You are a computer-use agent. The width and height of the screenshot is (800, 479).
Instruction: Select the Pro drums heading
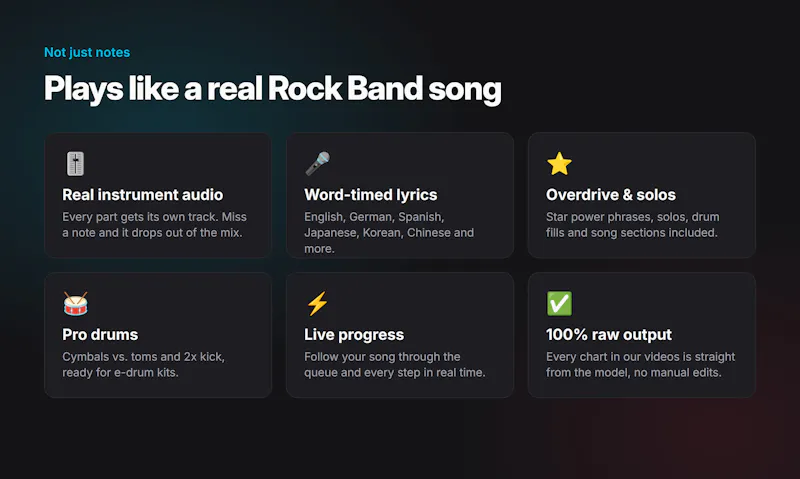point(100,335)
